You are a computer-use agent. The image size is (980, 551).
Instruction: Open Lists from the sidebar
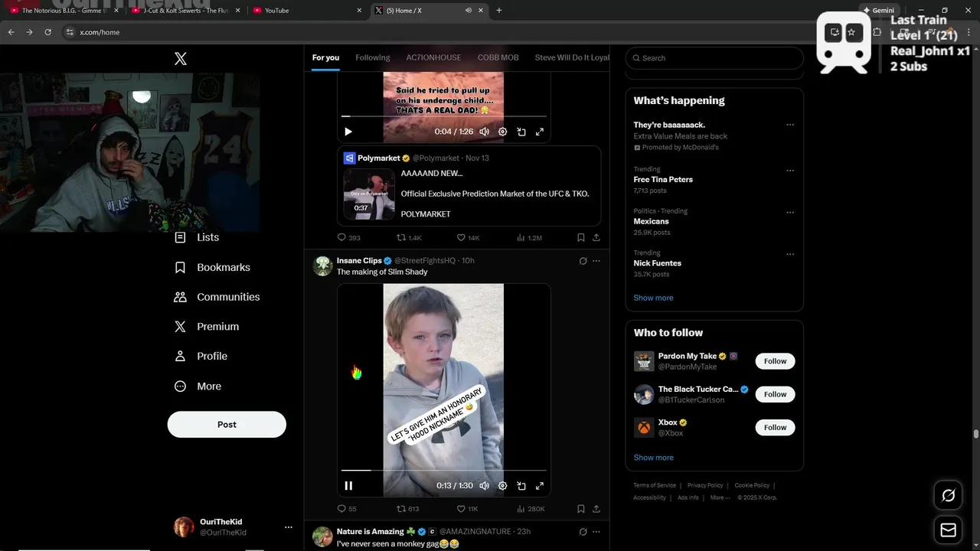[197, 237]
